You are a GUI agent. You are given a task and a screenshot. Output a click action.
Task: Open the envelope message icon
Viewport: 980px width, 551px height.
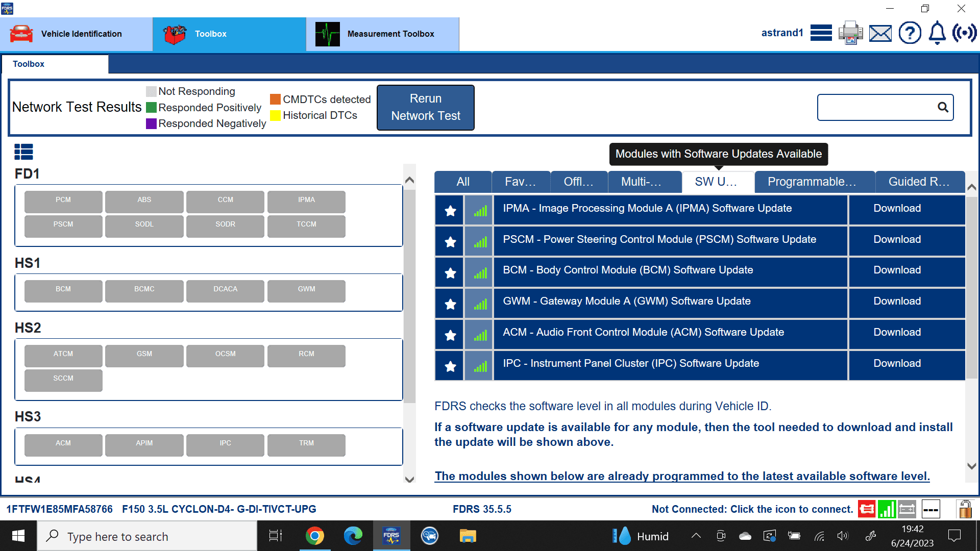(x=880, y=34)
